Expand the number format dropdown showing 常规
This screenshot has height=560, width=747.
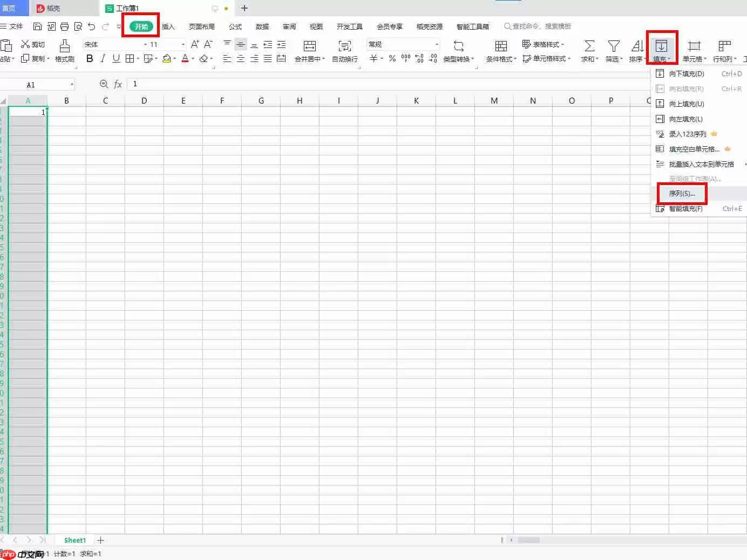pos(437,44)
